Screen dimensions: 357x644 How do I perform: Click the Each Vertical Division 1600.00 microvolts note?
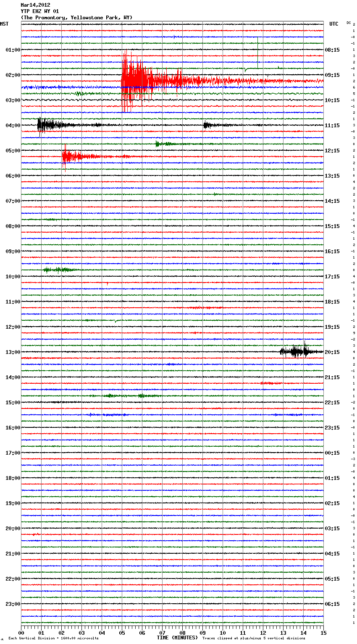53,639
